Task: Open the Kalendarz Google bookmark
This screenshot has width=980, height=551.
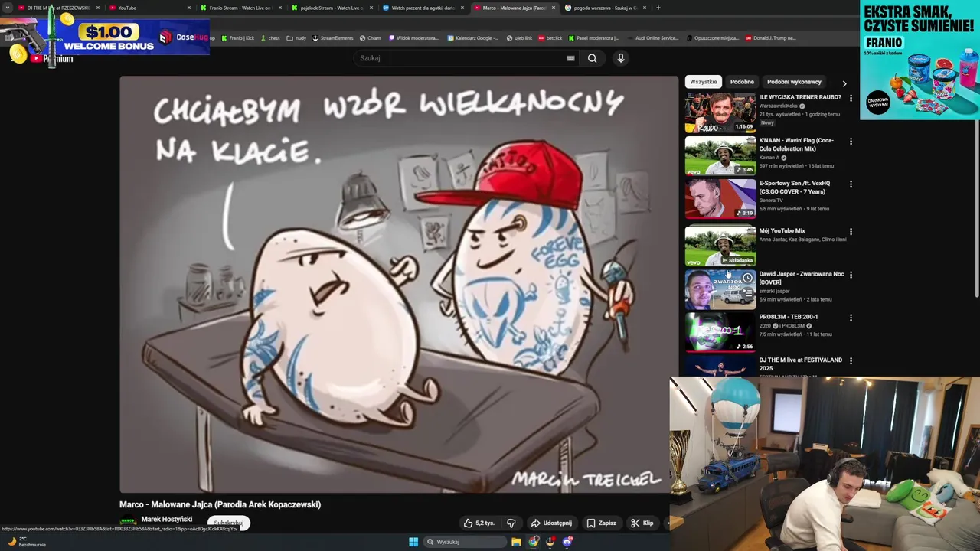Action: [x=473, y=38]
